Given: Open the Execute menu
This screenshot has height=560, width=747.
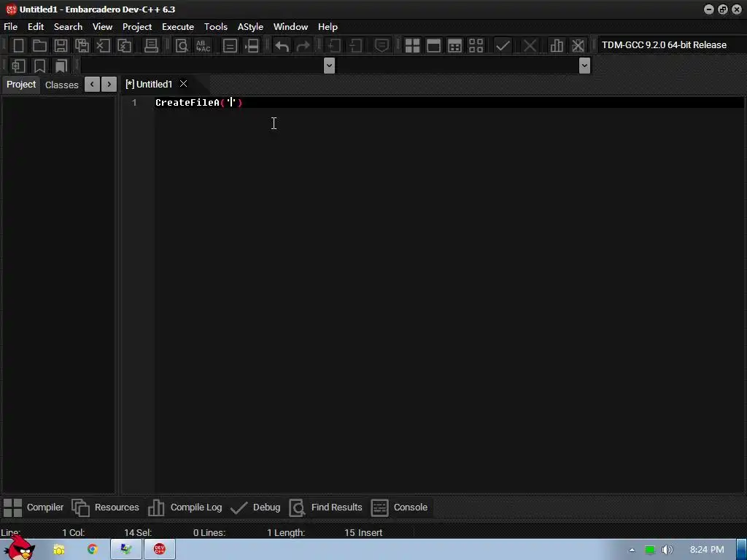Looking at the screenshot, I should 178,27.
